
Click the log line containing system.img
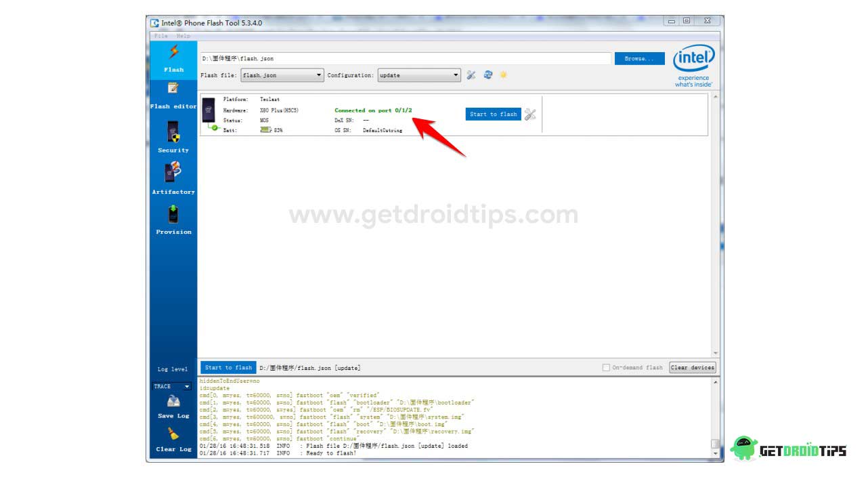click(332, 417)
